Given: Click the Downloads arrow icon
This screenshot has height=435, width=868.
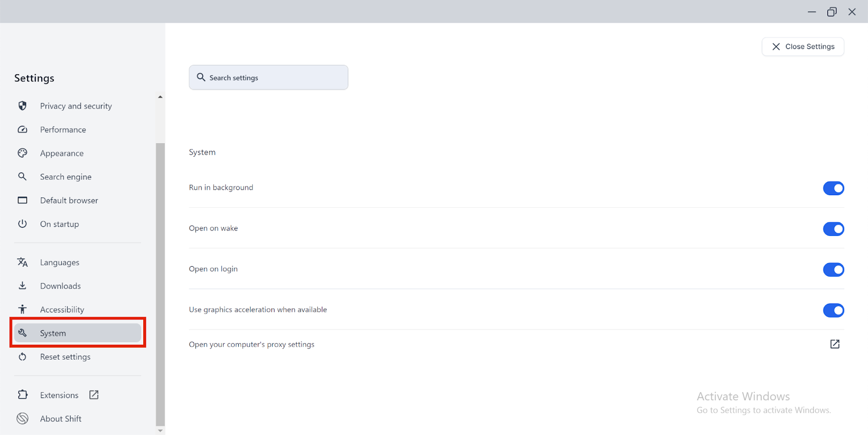Looking at the screenshot, I should point(22,286).
